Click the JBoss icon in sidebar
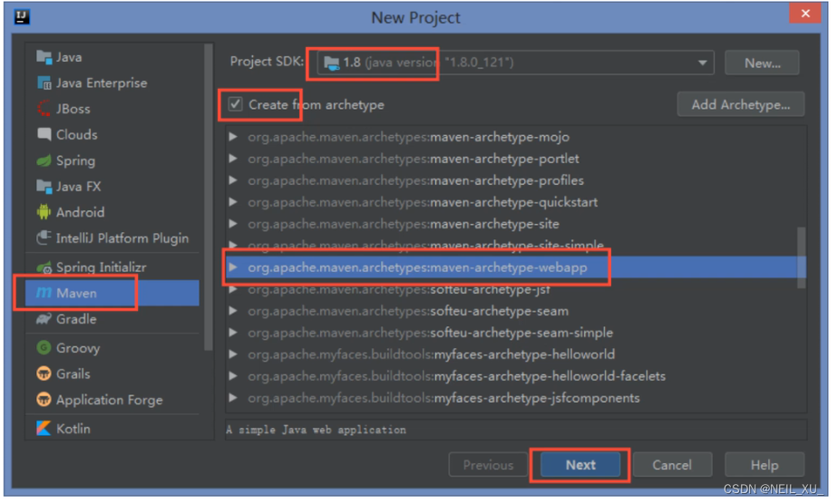 point(44,109)
